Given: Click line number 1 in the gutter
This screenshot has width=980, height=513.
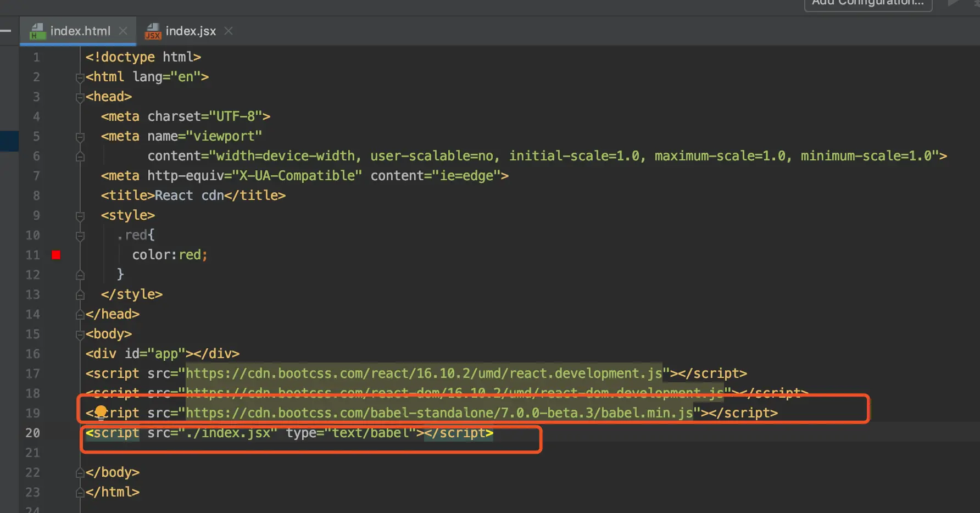Looking at the screenshot, I should 36,57.
